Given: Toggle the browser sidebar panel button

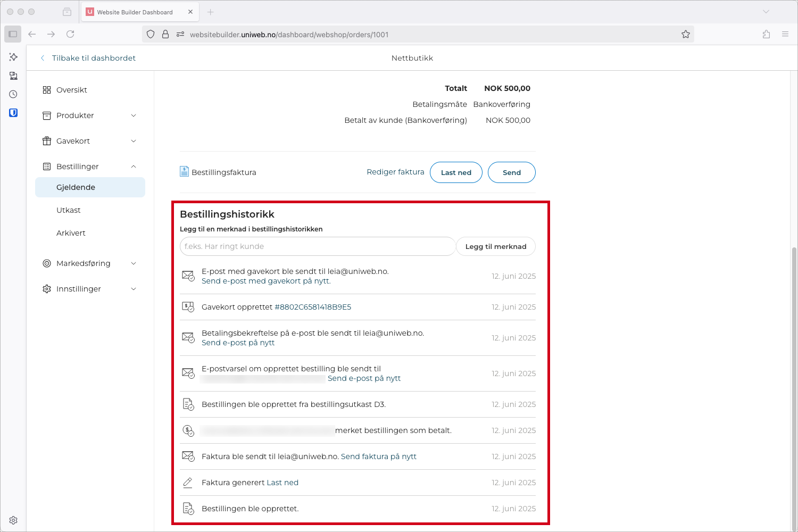Looking at the screenshot, I should pyautogui.click(x=13, y=34).
